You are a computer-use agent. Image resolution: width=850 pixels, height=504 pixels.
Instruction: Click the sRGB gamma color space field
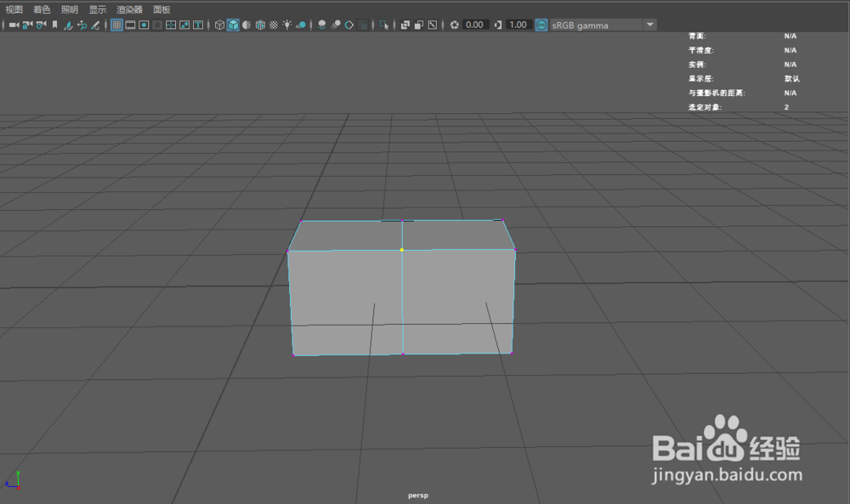pyautogui.click(x=597, y=25)
